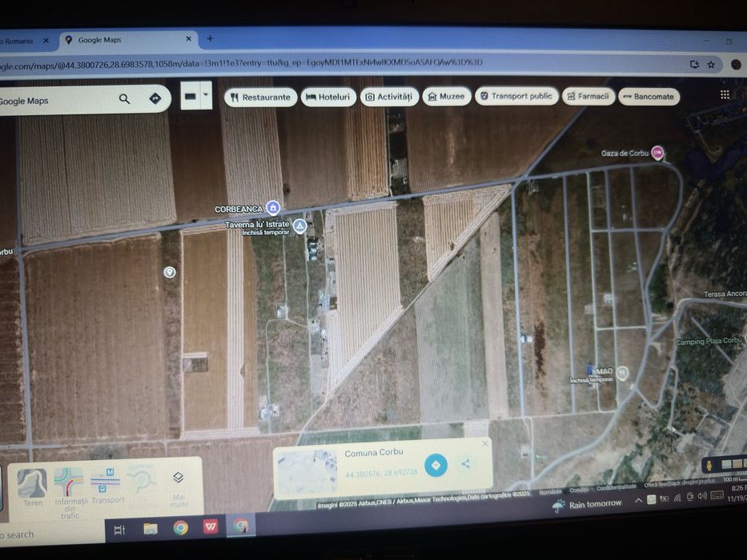Open the Condiții link

(578, 490)
